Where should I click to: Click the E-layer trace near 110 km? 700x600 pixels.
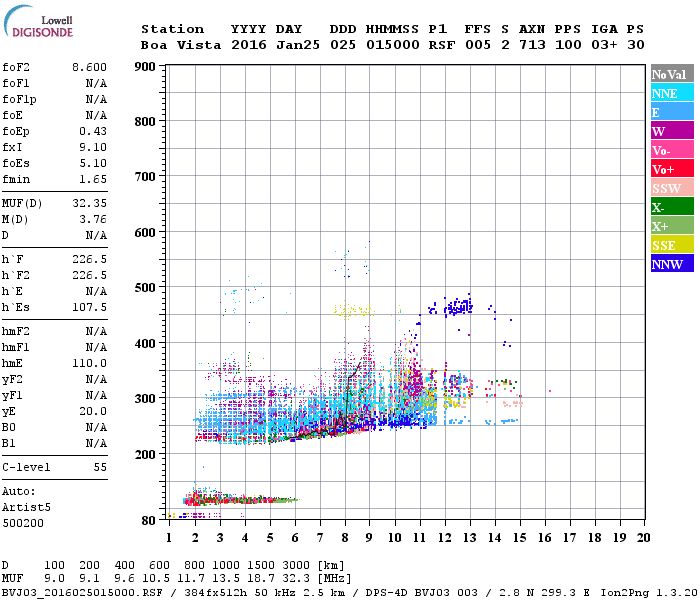241,499
